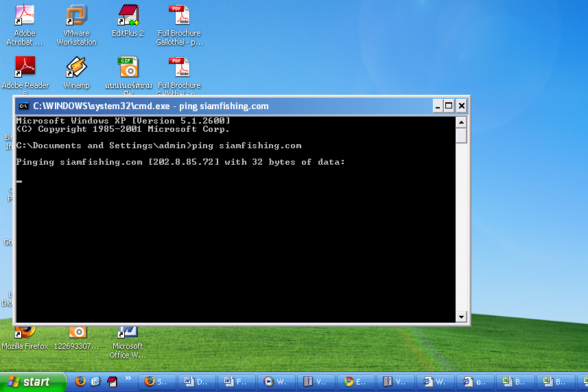Select the 122693307 image file on desktop
The height and width of the screenshot is (392, 588).
click(x=77, y=338)
